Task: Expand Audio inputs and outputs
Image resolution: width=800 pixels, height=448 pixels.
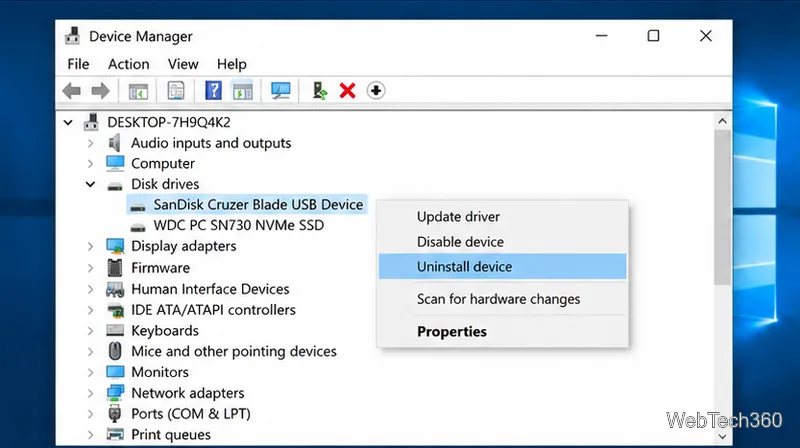Action: click(x=90, y=143)
